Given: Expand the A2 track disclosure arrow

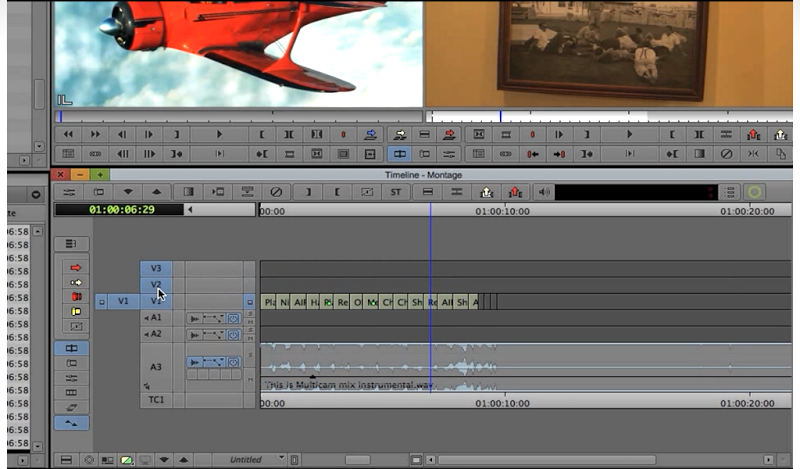Looking at the screenshot, I should pos(146,334).
